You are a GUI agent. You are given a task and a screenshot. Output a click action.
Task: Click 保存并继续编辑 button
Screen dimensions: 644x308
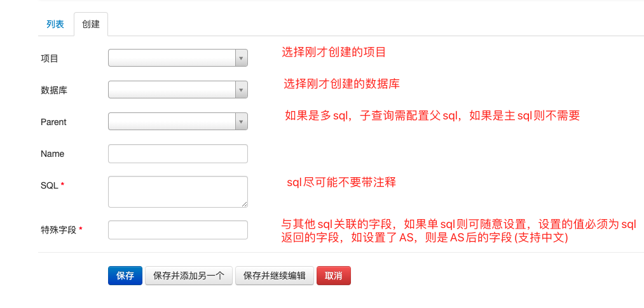[275, 276]
